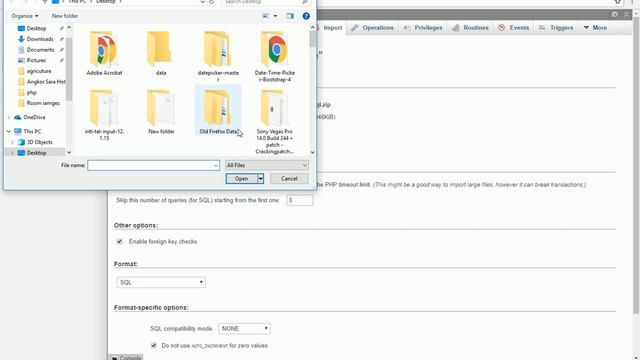Select the Date-Time-Picker-Bootstrap-4 folder
640x360 pixels.
coord(275,56)
